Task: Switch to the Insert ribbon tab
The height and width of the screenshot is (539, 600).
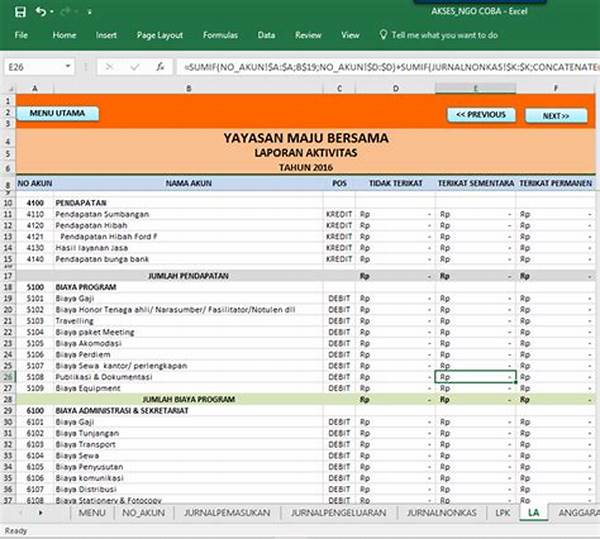Action: pos(106,35)
